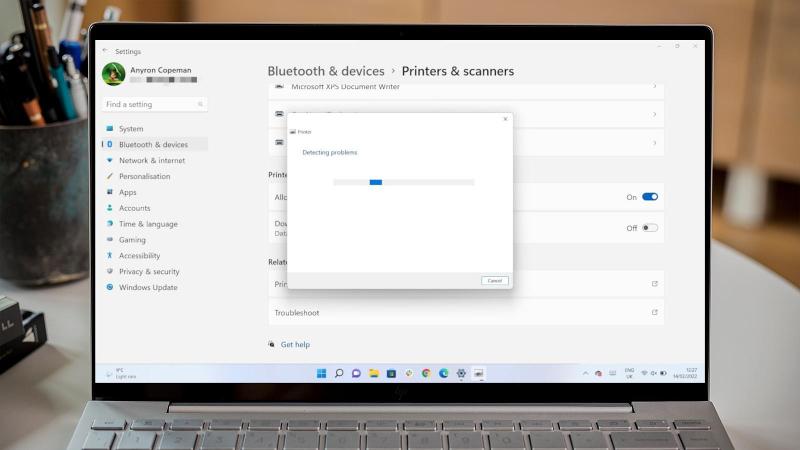
Task: Click the printer troubleshooter taskbar icon
Action: pyautogui.click(x=479, y=373)
